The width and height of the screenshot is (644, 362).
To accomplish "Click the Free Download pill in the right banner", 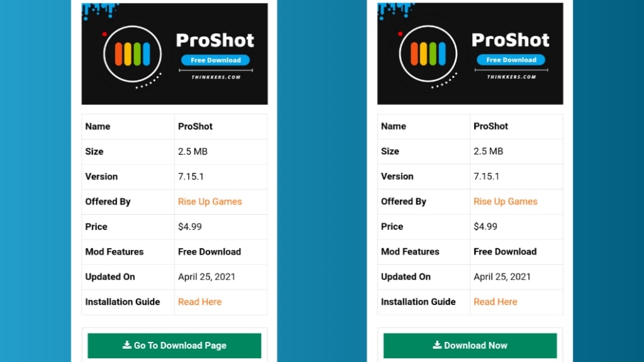I will (511, 60).
